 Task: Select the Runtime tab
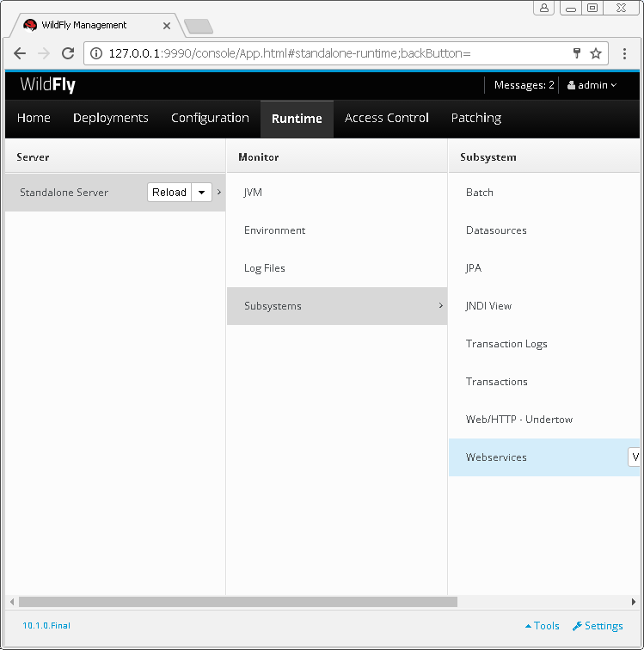point(297,119)
